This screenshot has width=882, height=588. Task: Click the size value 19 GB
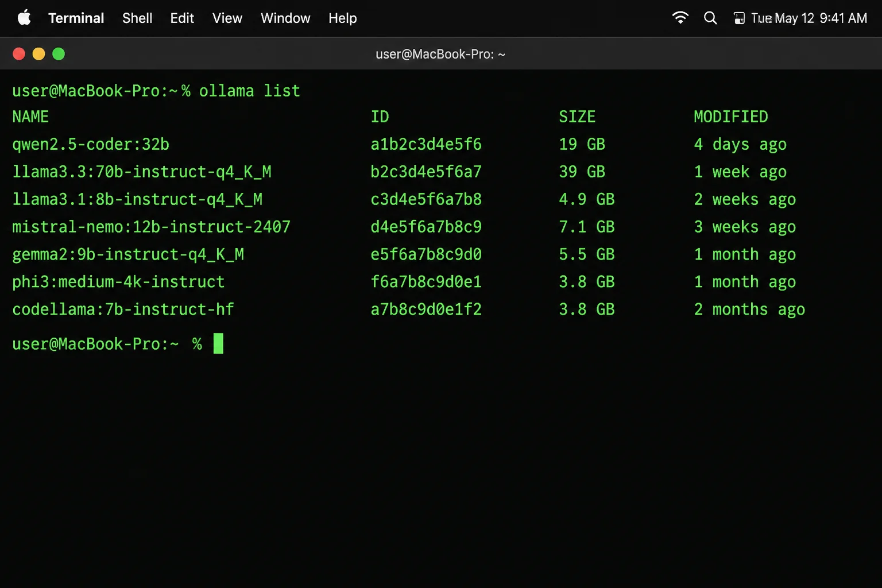coord(582,144)
